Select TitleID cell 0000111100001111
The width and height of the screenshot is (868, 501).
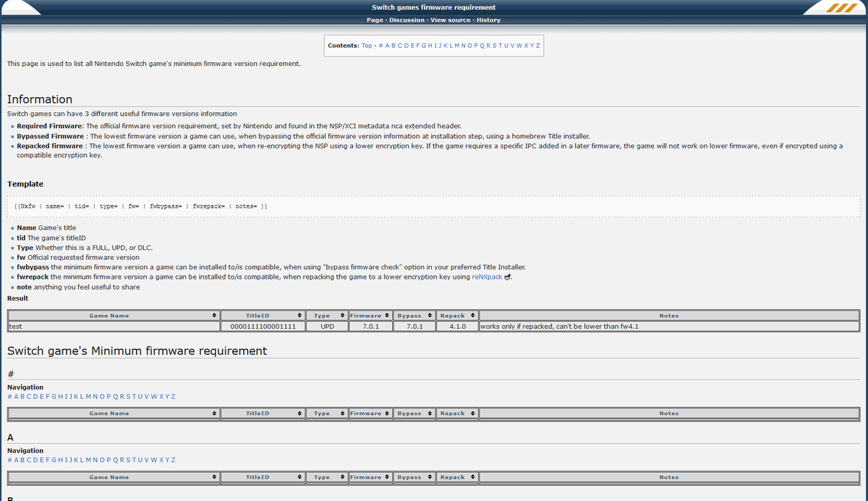click(x=263, y=327)
